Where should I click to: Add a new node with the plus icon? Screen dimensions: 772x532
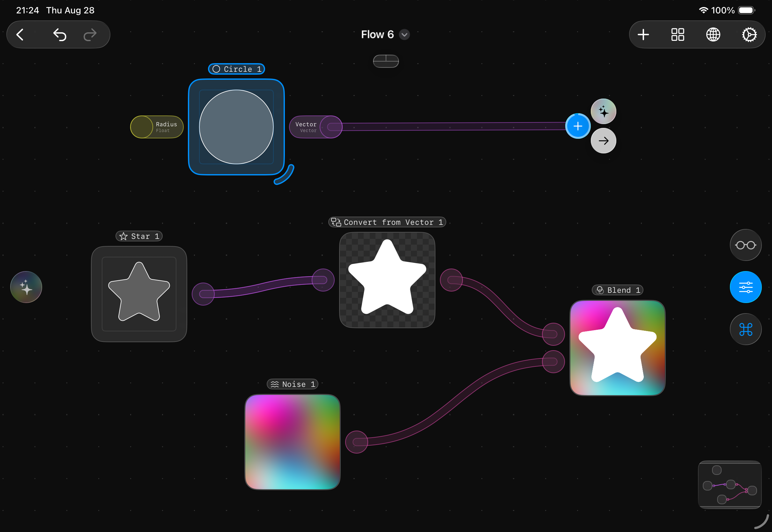[643, 34]
